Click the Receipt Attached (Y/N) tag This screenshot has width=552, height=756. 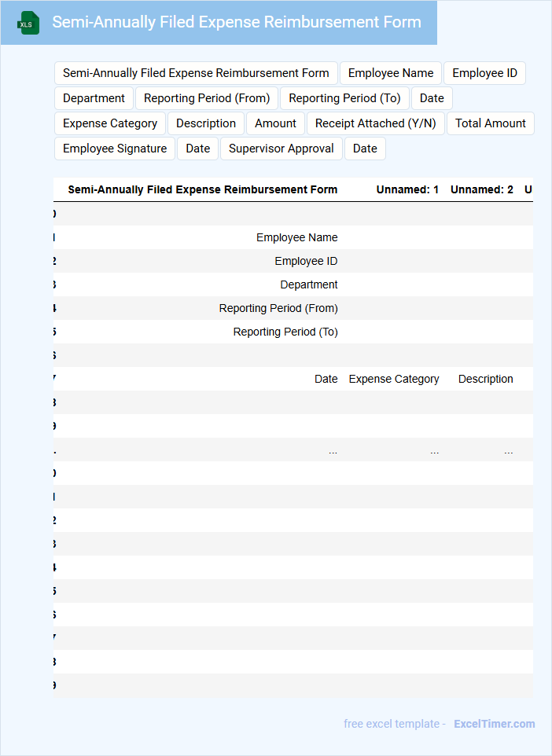375,123
